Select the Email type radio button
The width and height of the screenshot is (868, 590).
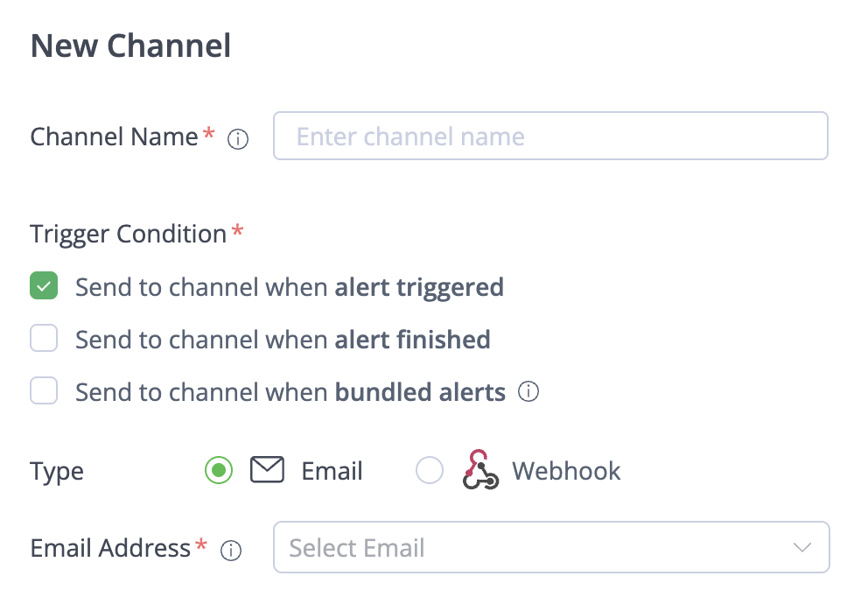point(219,471)
